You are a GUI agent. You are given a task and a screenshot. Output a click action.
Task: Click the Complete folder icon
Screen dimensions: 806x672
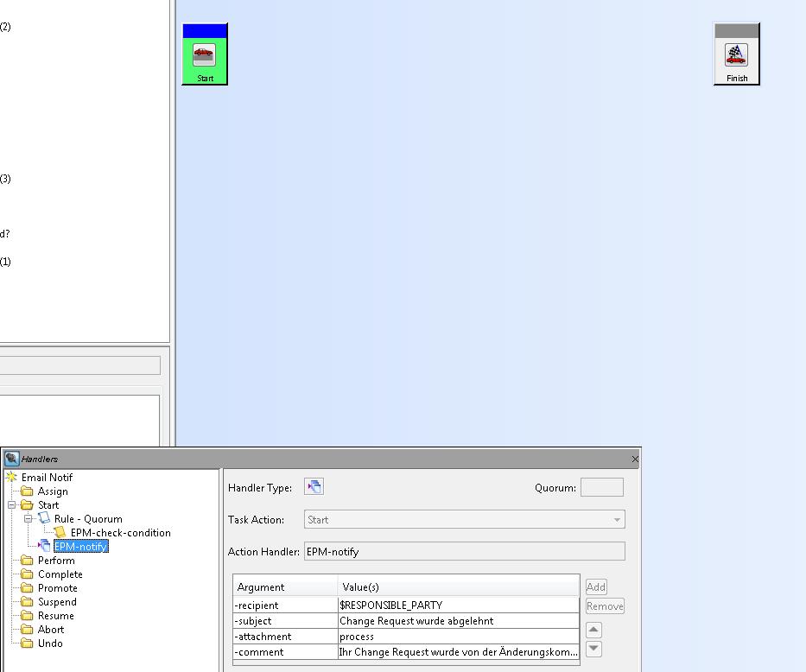[27, 574]
